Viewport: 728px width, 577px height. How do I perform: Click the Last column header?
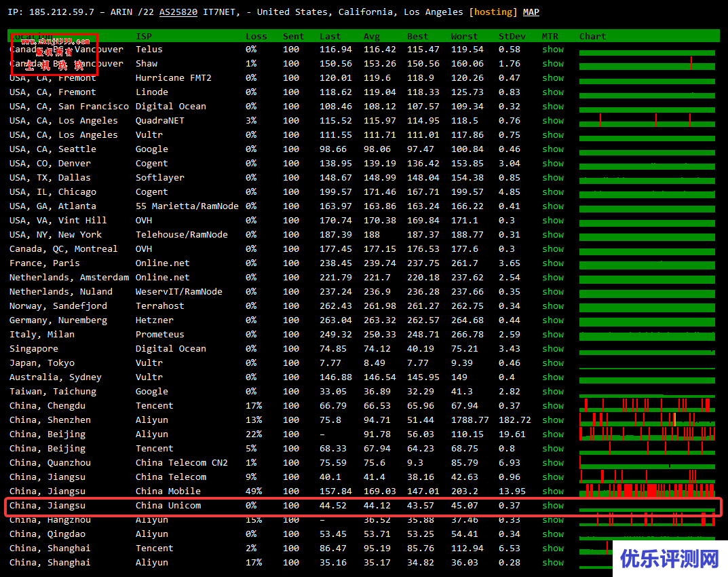pos(330,36)
